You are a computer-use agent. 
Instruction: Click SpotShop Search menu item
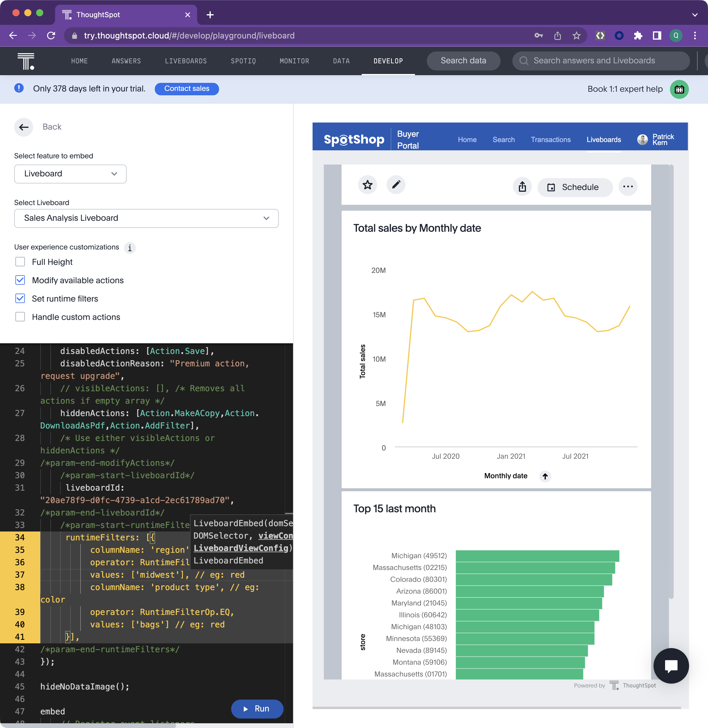coord(503,139)
